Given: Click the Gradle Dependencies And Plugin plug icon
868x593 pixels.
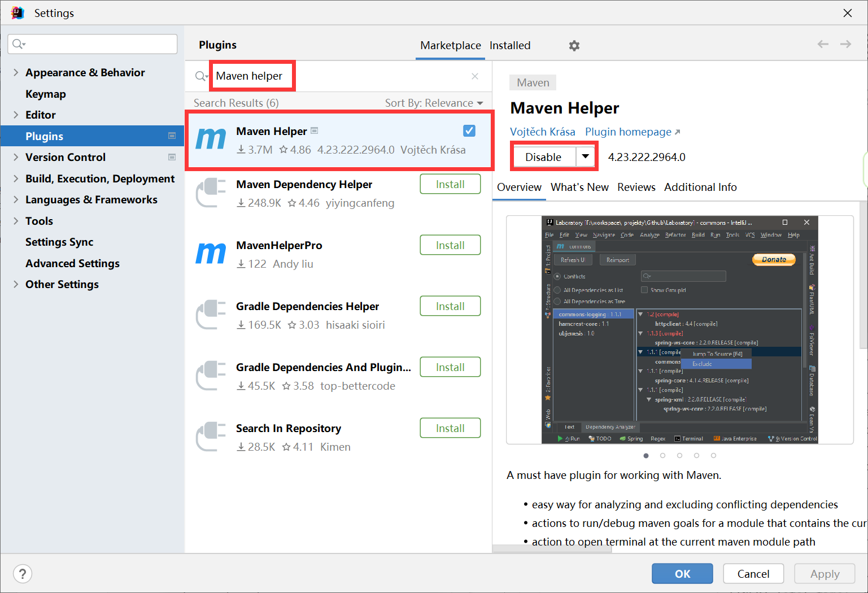Looking at the screenshot, I should click(211, 375).
